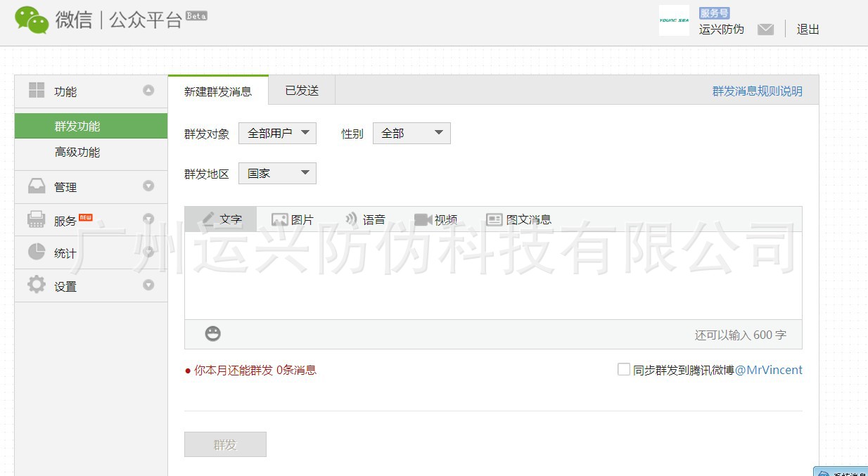
Task: Select the 文字 text message tab
Action: (221, 219)
